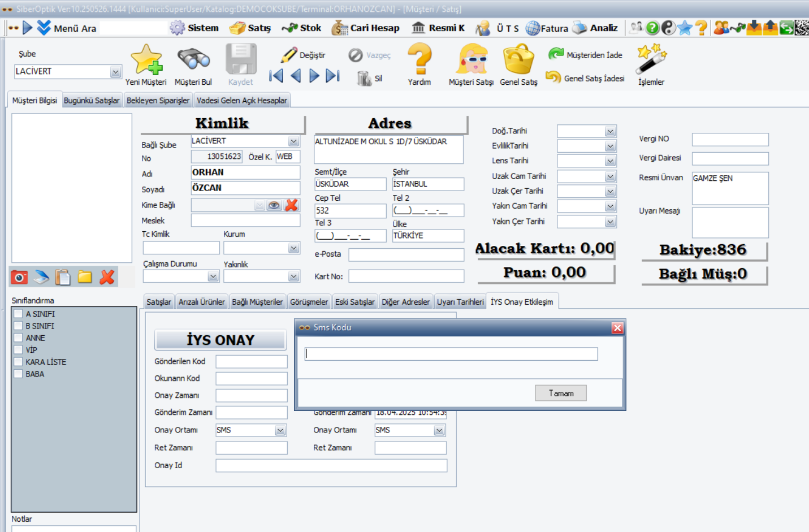Open İşlemler magic wand icon

click(651, 59)
